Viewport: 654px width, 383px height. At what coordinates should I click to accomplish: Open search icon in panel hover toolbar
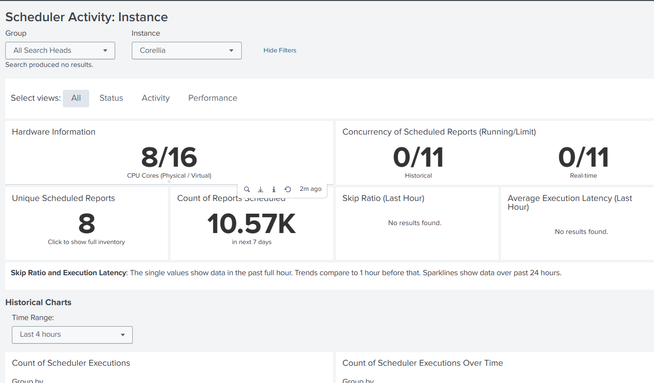pos(247,189)
